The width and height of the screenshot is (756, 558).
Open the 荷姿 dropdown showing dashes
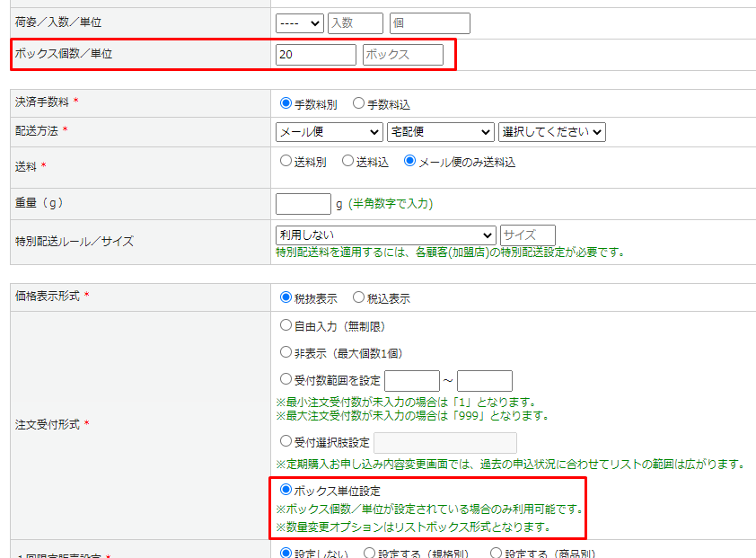(300, 23)
